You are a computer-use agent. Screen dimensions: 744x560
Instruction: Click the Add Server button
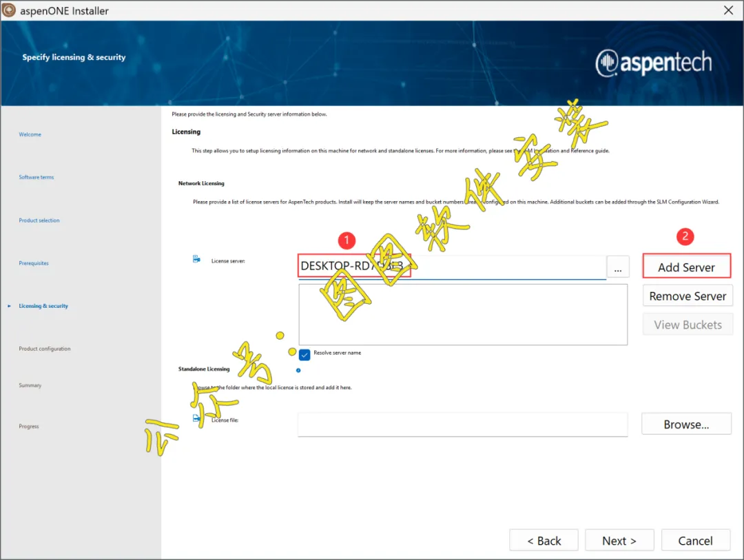point(687,267)
